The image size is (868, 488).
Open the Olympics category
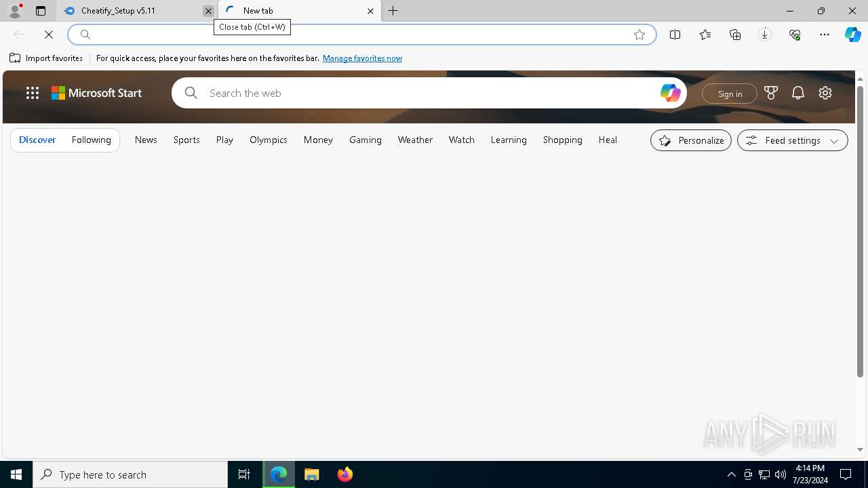269,140
